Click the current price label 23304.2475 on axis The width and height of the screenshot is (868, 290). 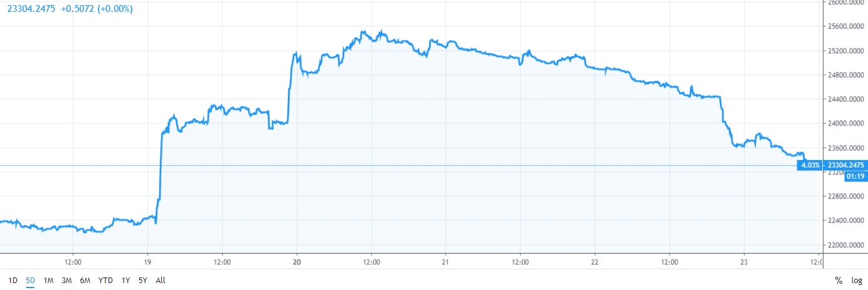846,165
